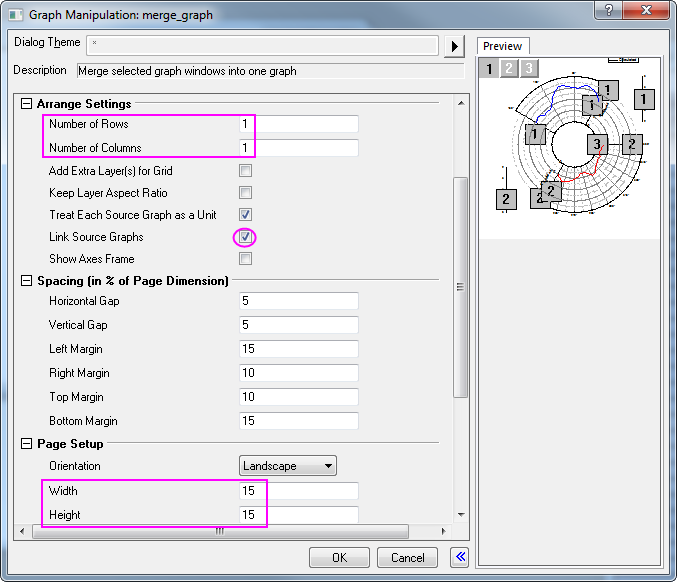Enable Show Axes Frame checkbox
Image resolution: width=677 pixels, height=582 pixels.
245,259
